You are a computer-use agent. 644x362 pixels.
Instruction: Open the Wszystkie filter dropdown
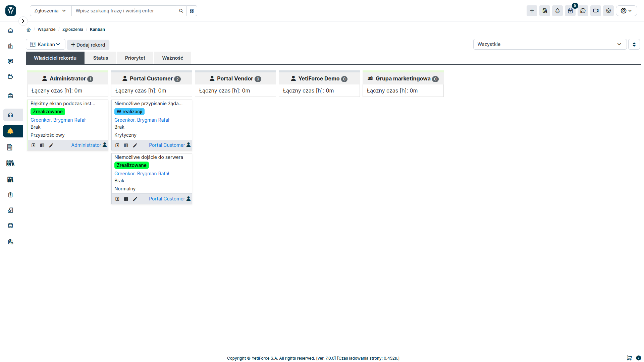pyautogui.click(x=550, y=44)
